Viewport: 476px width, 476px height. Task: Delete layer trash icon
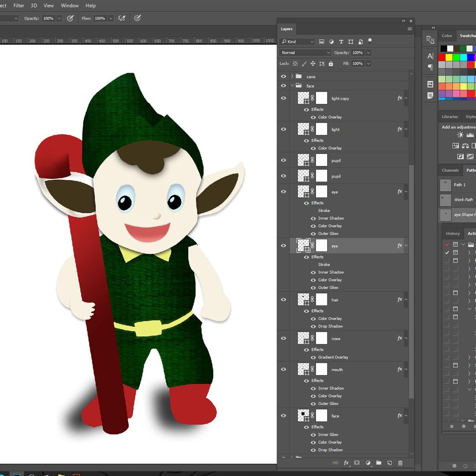click(400, 463)
